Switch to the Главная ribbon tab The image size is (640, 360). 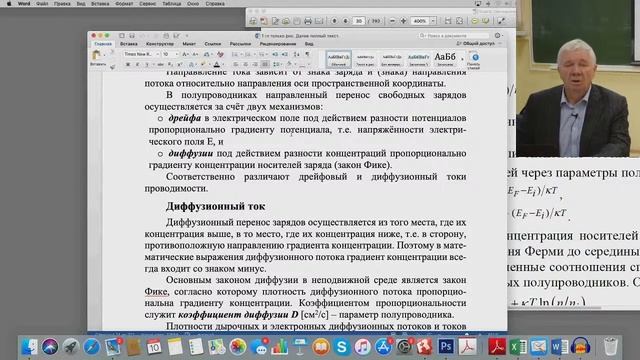pyautogui.click(x=103, y=44)
